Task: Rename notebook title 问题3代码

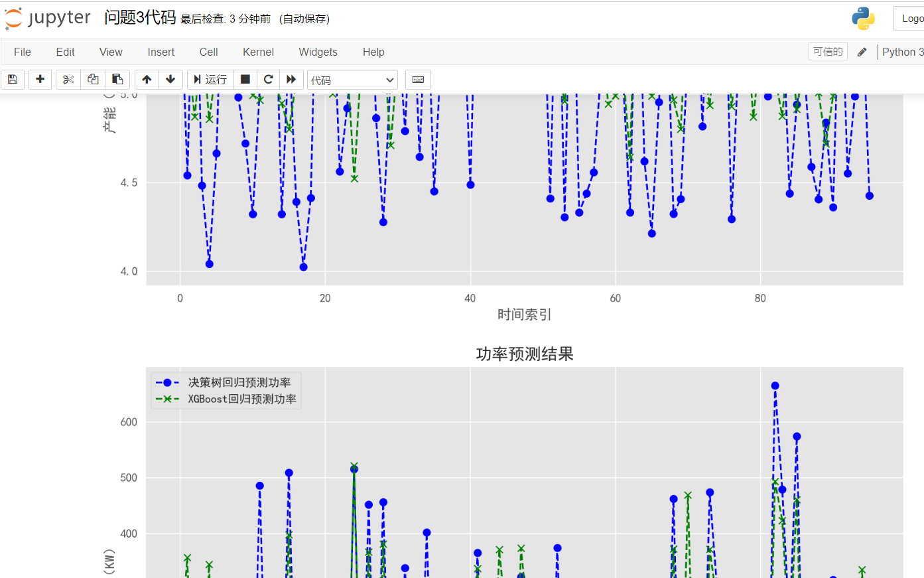Action: (140, 18)
